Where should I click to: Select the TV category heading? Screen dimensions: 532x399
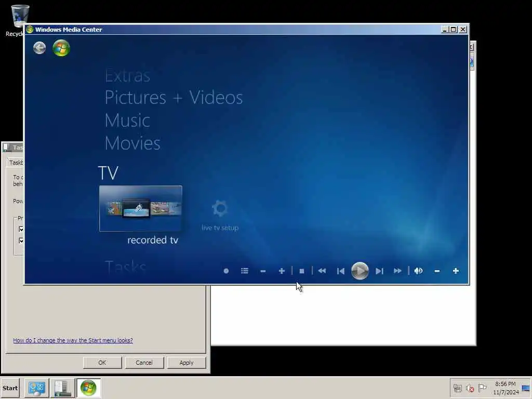[x=108, y=173]
